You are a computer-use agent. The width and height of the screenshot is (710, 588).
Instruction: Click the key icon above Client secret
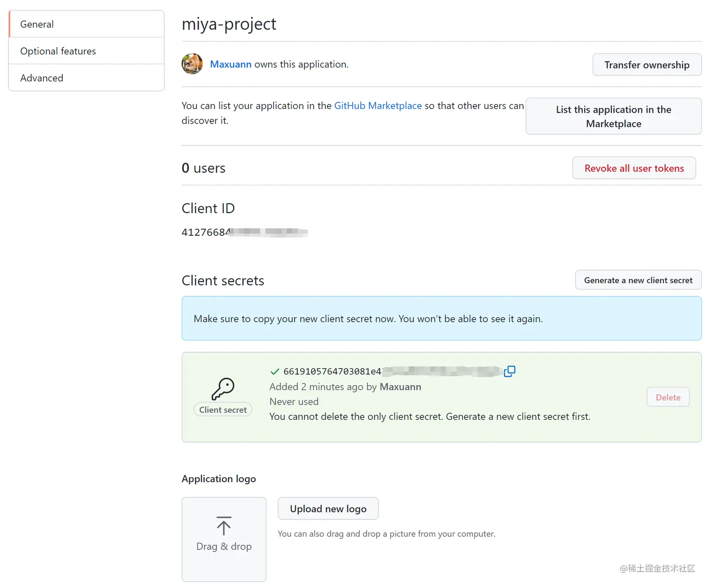[223, 389]
